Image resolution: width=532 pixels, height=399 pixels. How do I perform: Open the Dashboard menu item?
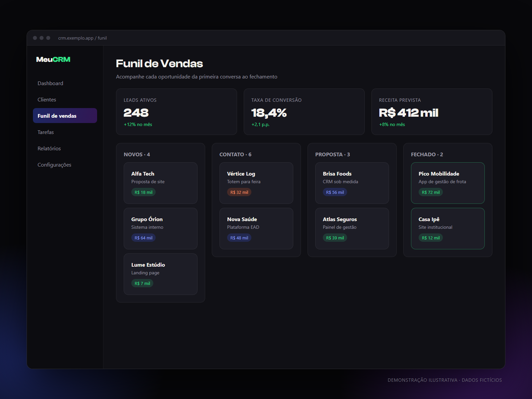[65, 83]
